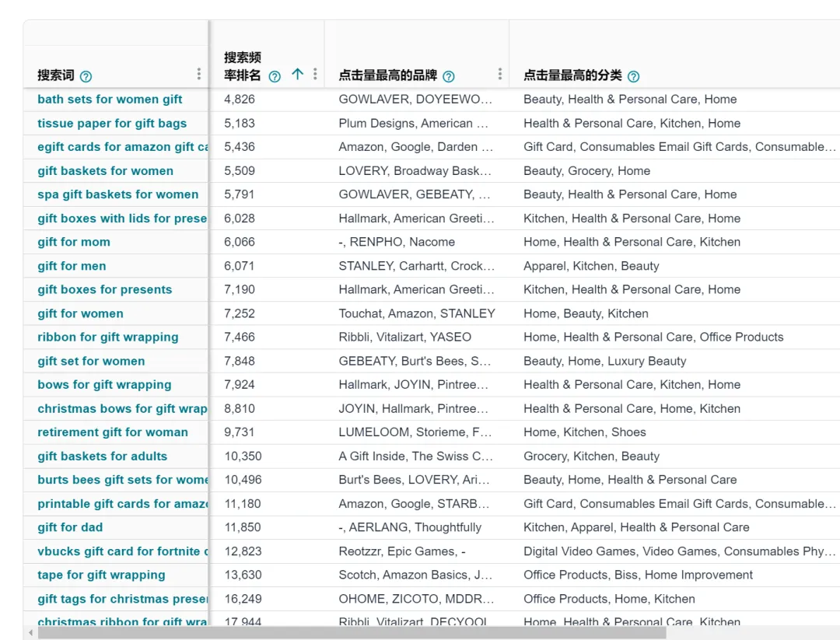Open column menu dots for 点击量最高的品牌
Screen dimensions: 840x640
pos(500,74)
